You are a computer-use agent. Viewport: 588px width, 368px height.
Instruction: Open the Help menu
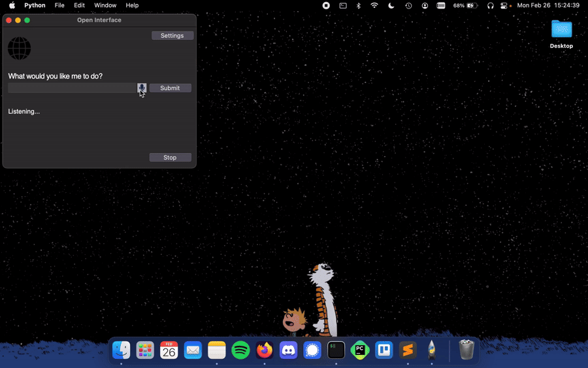point(132,5)
